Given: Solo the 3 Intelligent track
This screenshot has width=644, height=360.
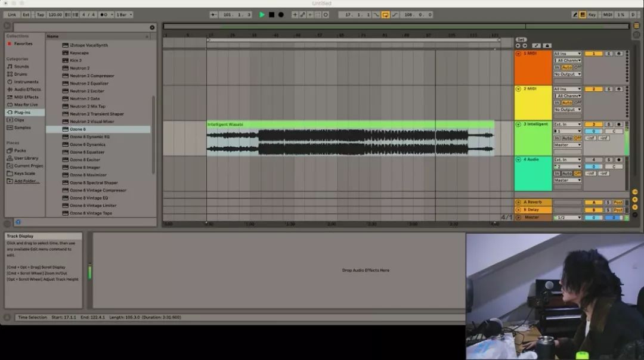Looking at the screenshot, I should pyautogui.click(x=608, y=124).
